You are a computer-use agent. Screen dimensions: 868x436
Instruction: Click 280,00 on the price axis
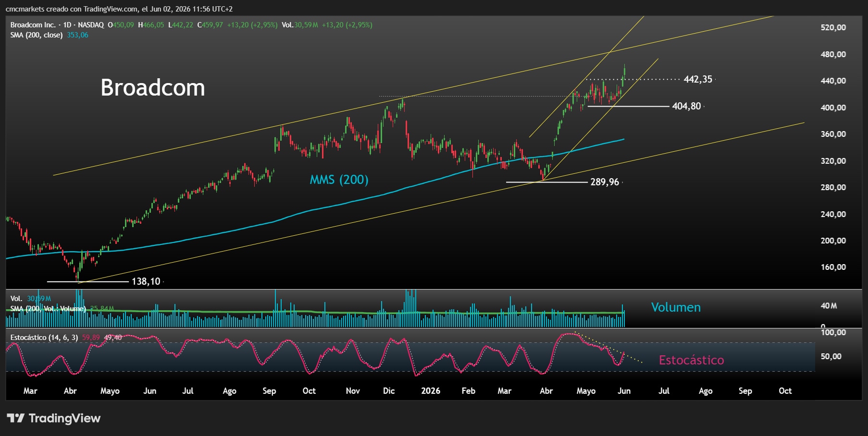(x=833, y=187)
